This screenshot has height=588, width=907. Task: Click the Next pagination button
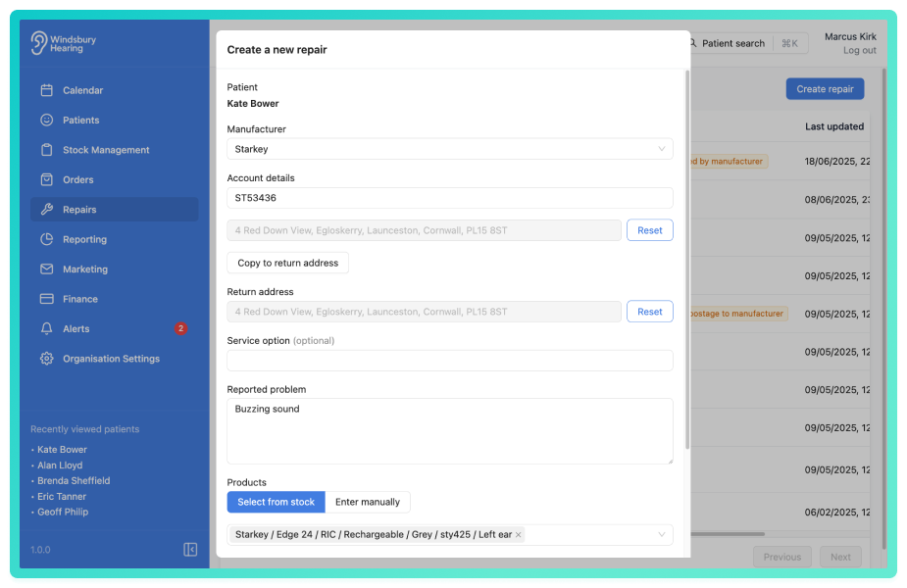tap(840, 557)
